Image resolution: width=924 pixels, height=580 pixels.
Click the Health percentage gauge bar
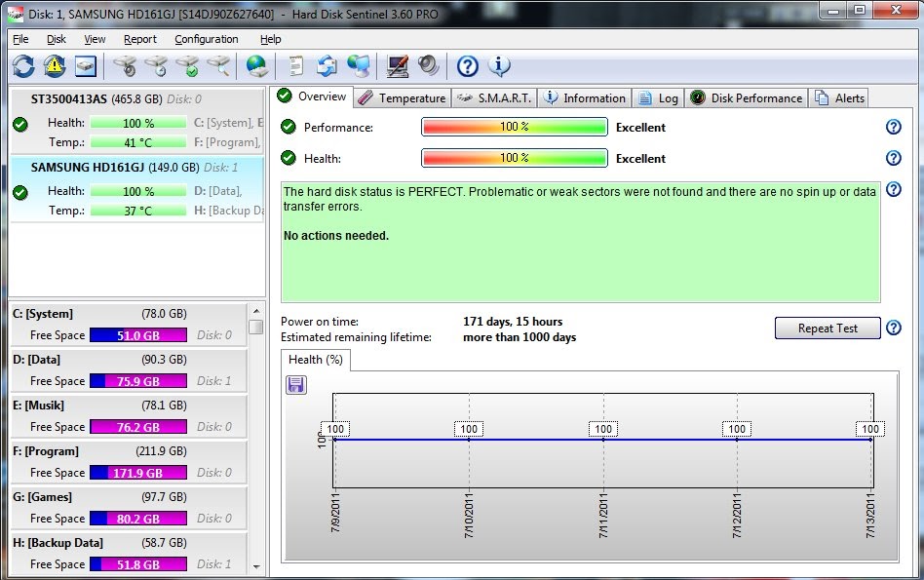click(x=514, y=158)
